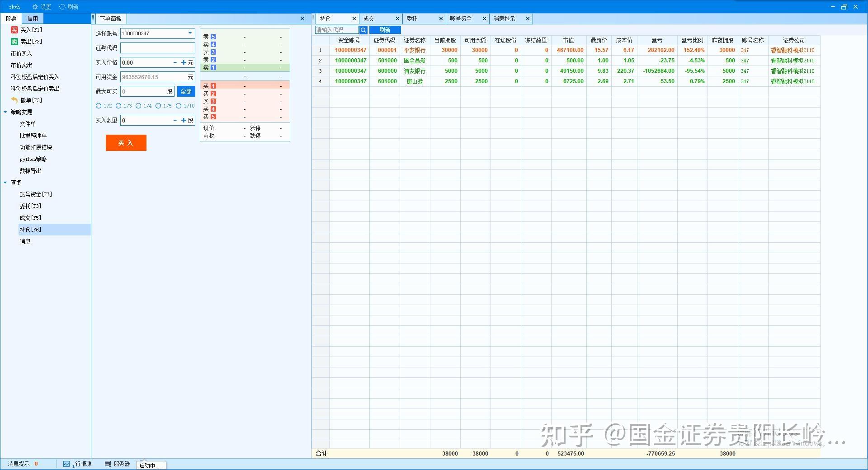The width and height of the screenshot is (868, 470).
Task: Collapse the 策略交易 section
Action: pos(5,112)
